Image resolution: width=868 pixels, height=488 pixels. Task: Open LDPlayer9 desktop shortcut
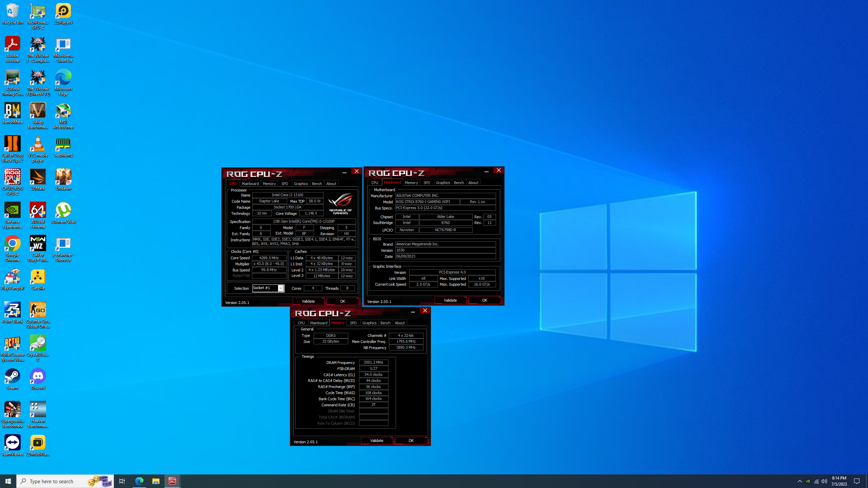[63, 14]
